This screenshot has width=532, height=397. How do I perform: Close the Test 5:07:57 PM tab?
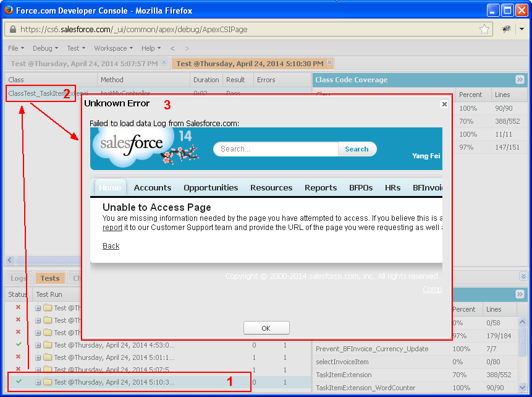click(164, 62)
